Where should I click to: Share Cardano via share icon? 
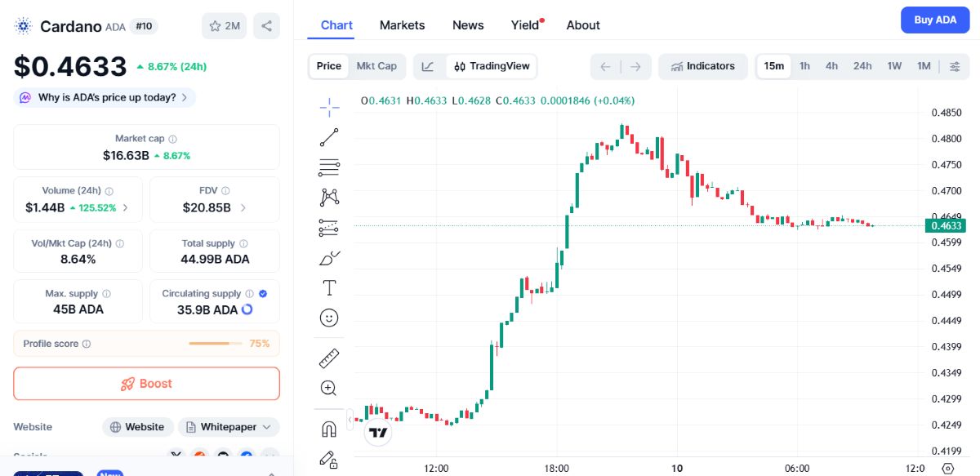[266, 26]
